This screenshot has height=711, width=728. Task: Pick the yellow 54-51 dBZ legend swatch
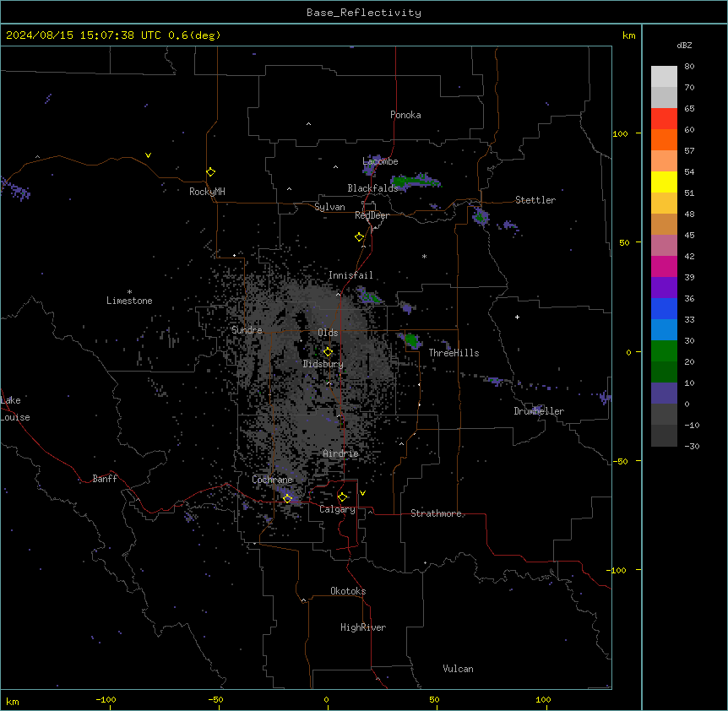coord(664,182)
